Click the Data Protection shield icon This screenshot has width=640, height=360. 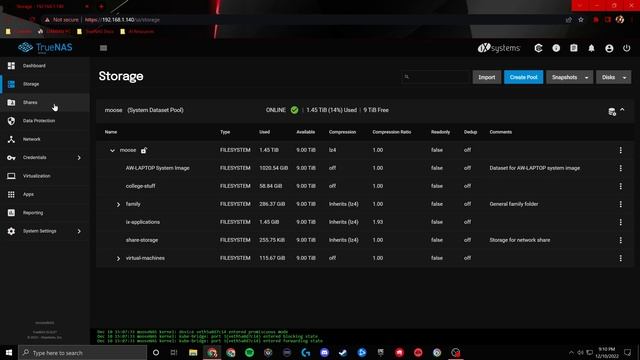coord(11,121)
